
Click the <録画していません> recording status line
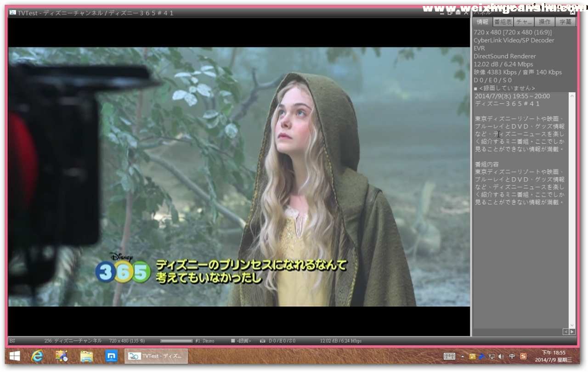click(x=504, y=88)
